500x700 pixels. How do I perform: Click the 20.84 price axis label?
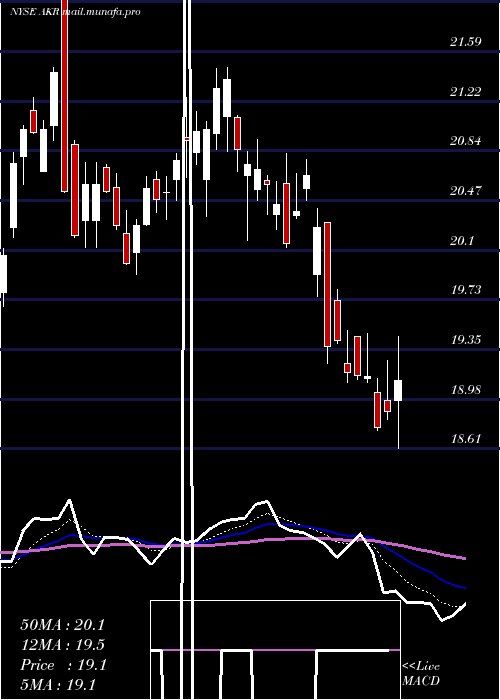pos(466,142)
